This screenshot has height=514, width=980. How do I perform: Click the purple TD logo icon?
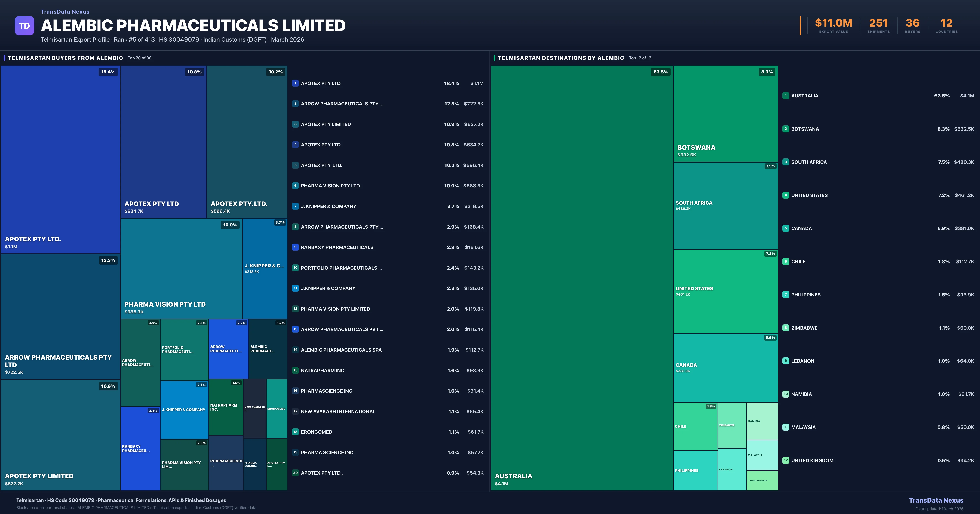[24, 26]
